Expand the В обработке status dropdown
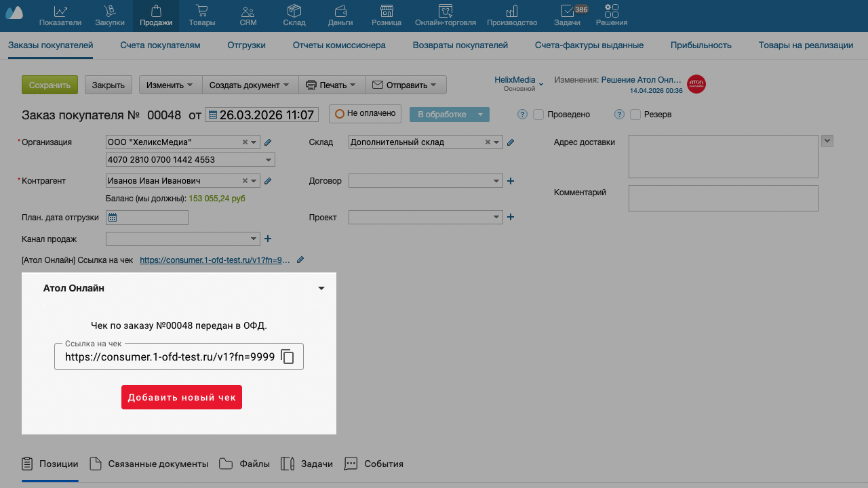The height and width of the screenshot is (488, 868). 480,115
